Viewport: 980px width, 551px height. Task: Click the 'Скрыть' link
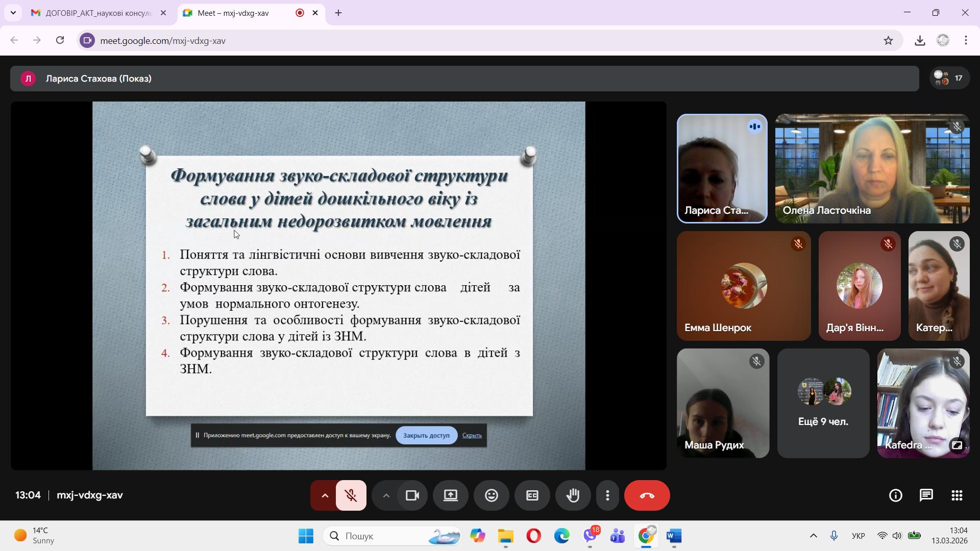[472, 435]
